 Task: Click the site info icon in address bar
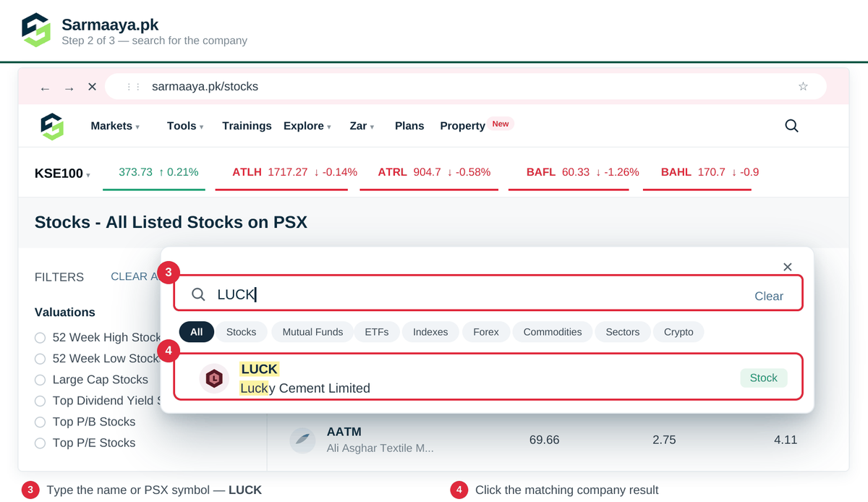tap(133, 87)
